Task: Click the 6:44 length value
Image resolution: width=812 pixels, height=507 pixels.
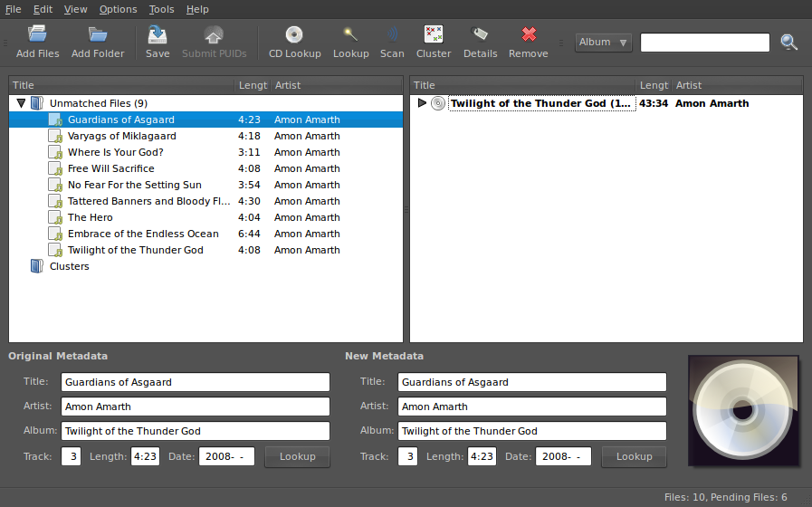Action: [x=249, y=234]
